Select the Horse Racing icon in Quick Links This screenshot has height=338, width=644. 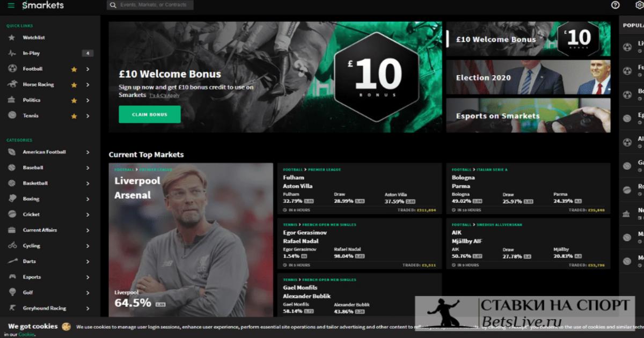click(12, 84)
